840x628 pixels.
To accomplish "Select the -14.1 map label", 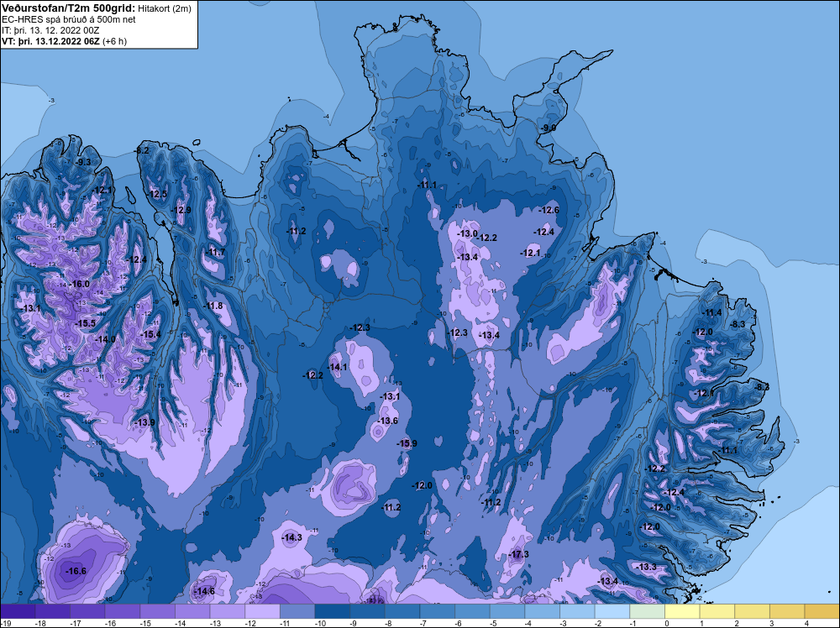I will pos(338,367).
